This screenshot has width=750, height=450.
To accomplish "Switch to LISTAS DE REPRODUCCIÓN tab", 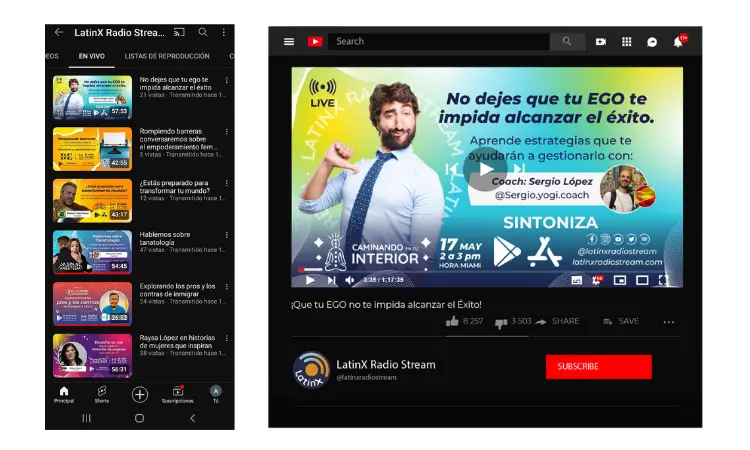I will tap(167, 56).
